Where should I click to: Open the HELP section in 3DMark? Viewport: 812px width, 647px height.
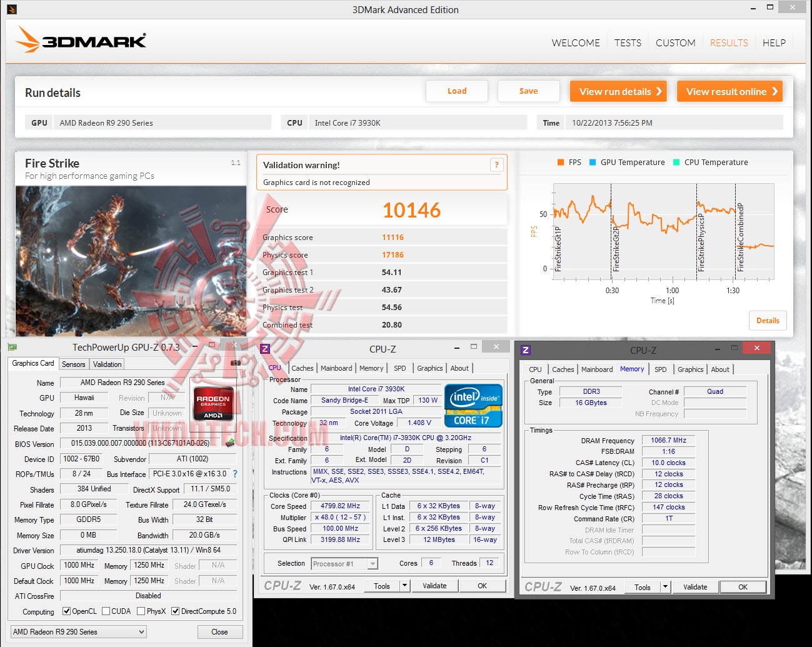tap(774, 43)
